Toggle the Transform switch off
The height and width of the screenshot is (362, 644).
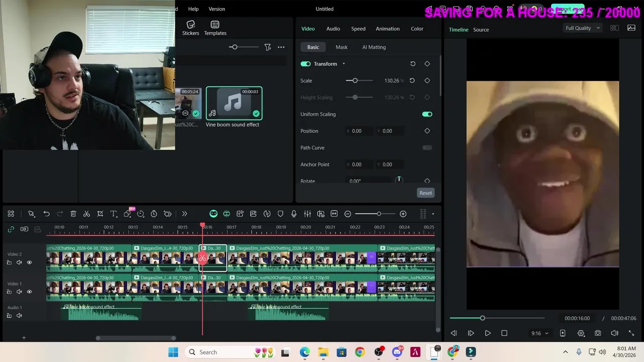305,64
